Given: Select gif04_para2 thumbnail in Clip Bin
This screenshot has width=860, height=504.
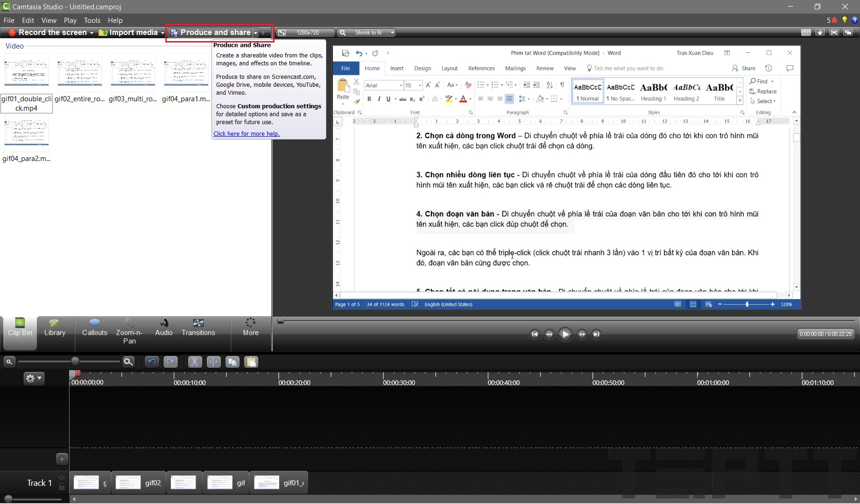Looking at the screenshot, I should (x=27, y=133).
